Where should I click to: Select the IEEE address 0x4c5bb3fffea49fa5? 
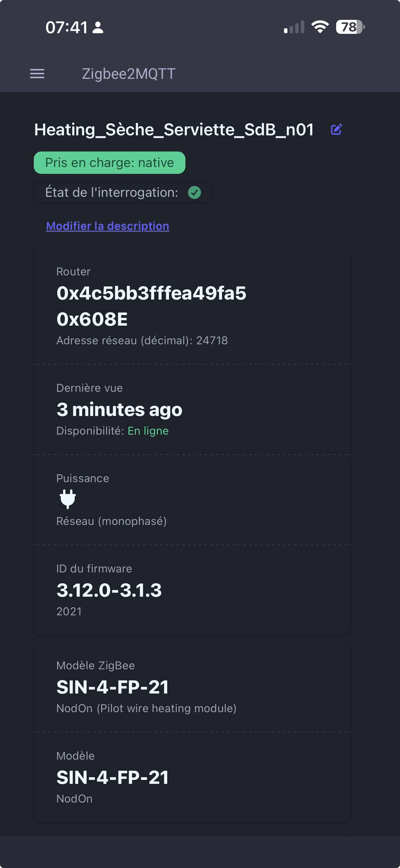pos(151,293)
